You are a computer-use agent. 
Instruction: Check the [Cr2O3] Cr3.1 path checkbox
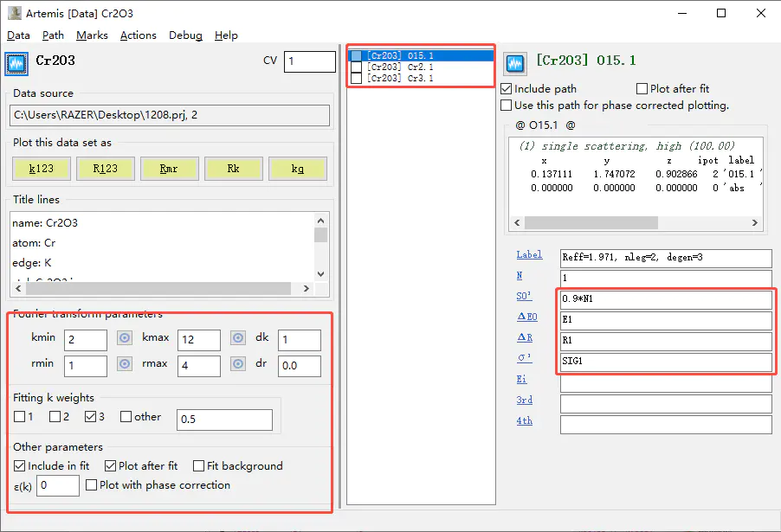coord(356,79)
